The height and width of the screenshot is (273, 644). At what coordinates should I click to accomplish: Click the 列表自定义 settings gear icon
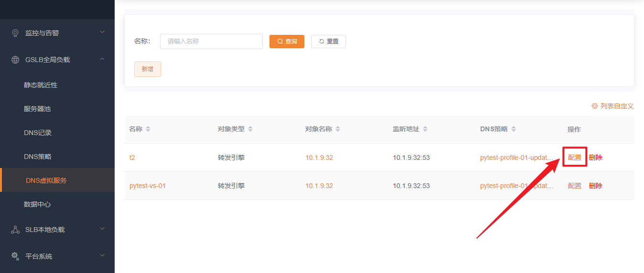click(595, 106)
